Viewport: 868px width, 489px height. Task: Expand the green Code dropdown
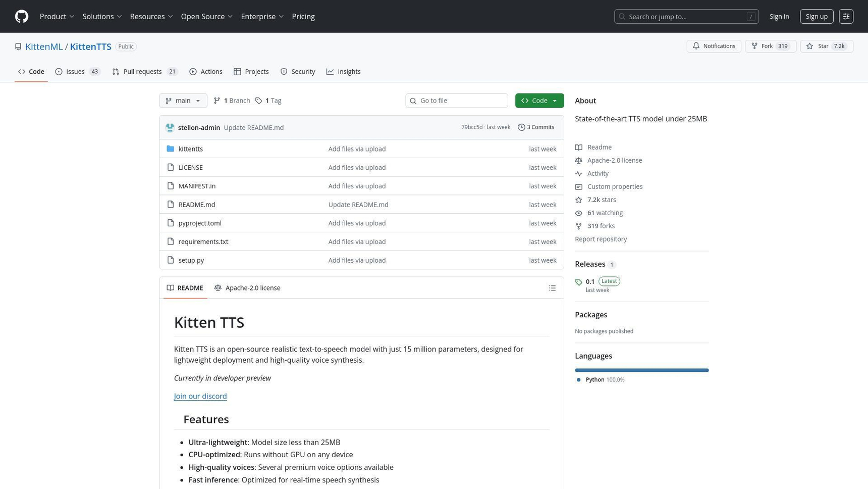539,101
